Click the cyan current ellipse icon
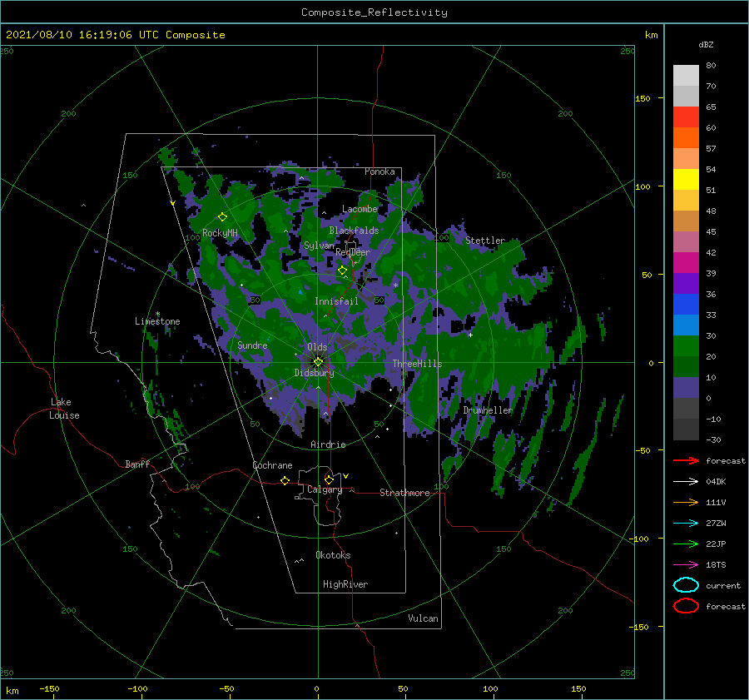This screenshot has width=749, height=700. [686, 585]
